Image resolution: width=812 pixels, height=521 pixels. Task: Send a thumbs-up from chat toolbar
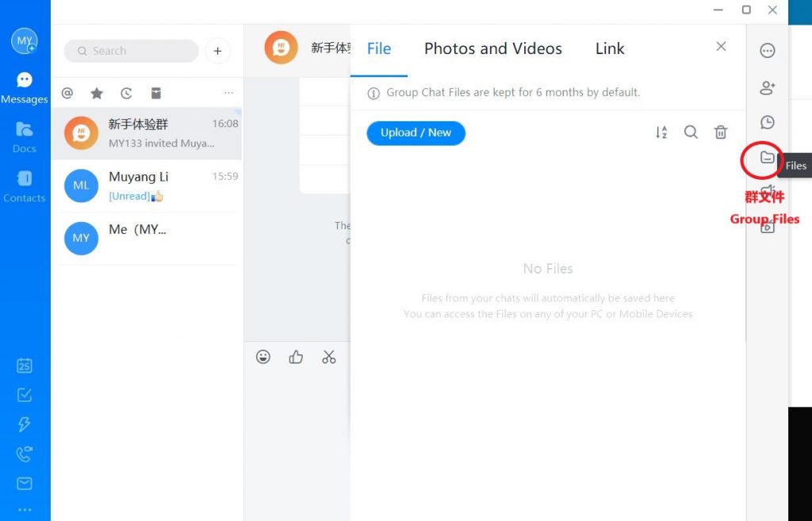click(x=296, y=357)
